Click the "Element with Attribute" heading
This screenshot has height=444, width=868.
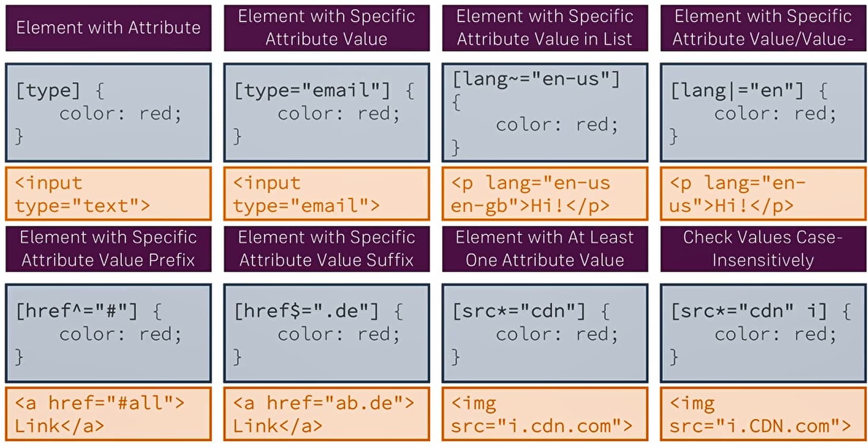[108, 28]
